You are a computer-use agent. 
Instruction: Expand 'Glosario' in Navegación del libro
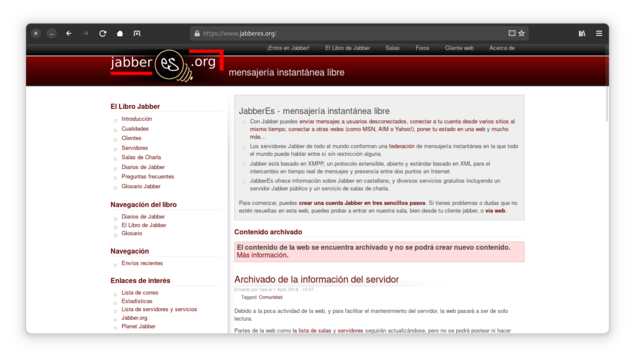132,233
